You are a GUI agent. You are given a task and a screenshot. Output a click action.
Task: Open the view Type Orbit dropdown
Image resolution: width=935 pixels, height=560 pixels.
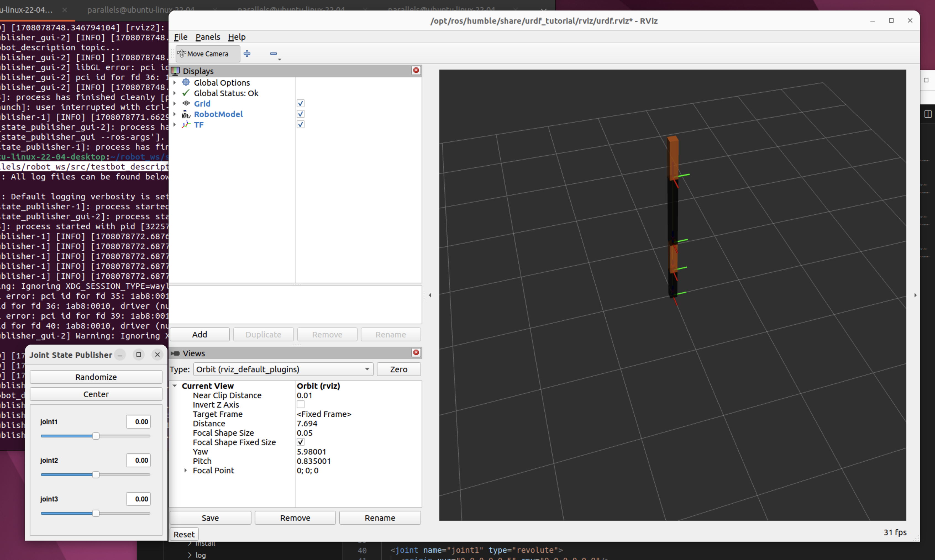[283, 369]
